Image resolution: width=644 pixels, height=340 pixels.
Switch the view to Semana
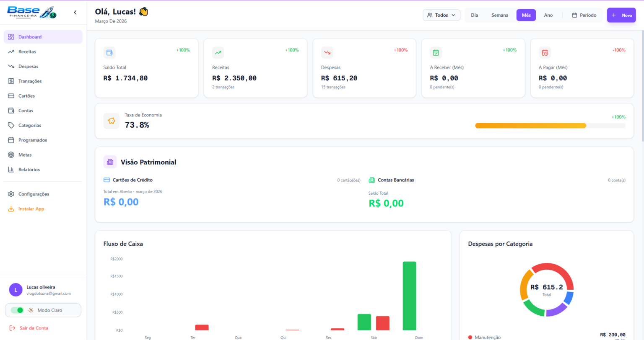pos(500,15)
